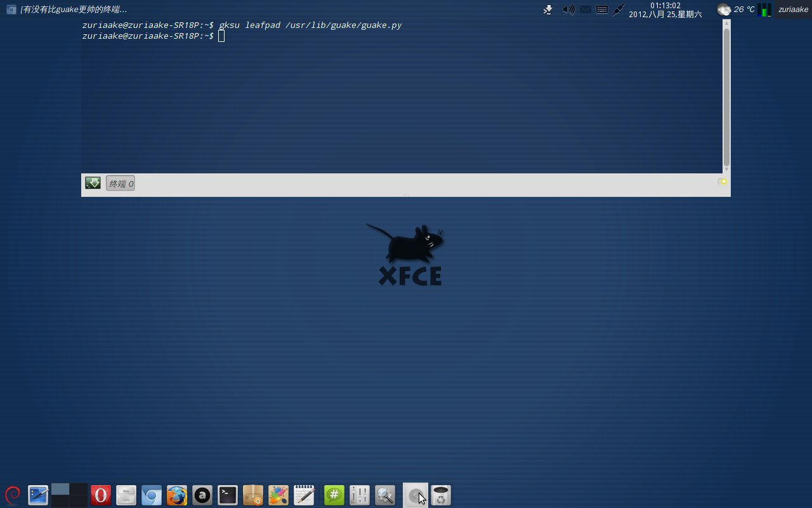
Task: Select the 终端 0 tab in Guake
Action: click(121, 184)
